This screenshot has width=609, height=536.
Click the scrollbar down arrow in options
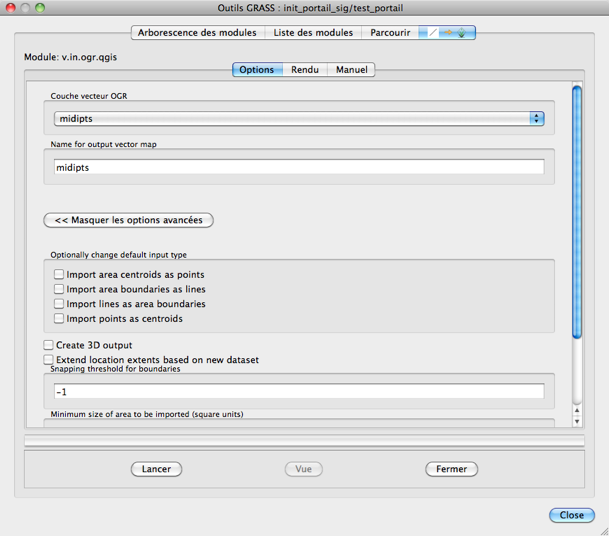(x=577, y=421)
